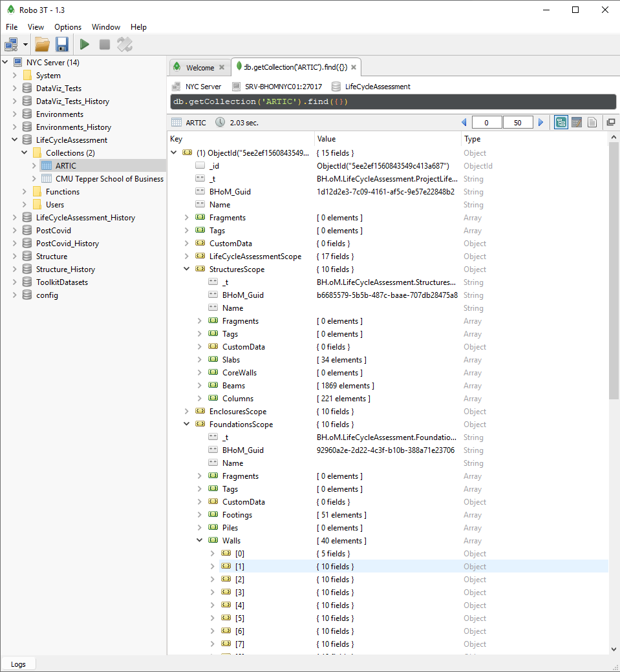This screenshot has height=672, width=620.
Task: Expand the PostCovid database
Action: [x=15, y=230]
